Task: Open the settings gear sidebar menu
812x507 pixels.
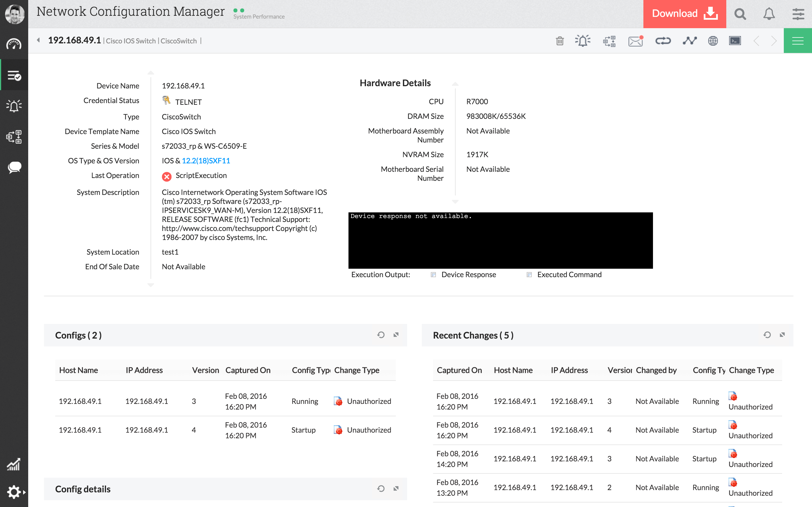Action: pos(14,492)
